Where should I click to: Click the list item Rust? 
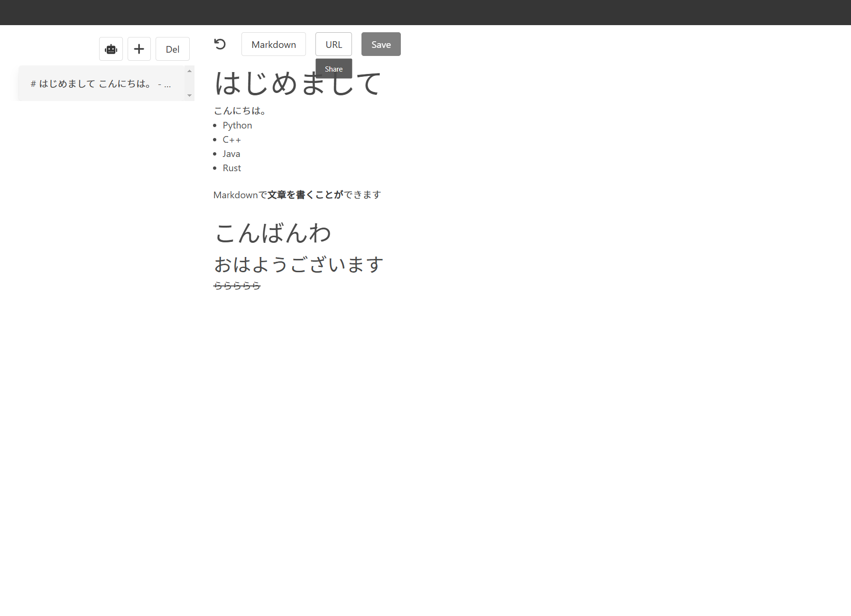pos(232,168)
